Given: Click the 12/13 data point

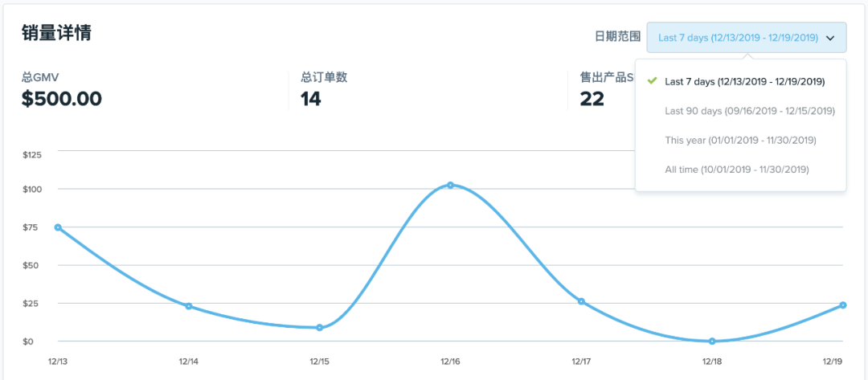Looking at the screenshot, I should (58, 227).
